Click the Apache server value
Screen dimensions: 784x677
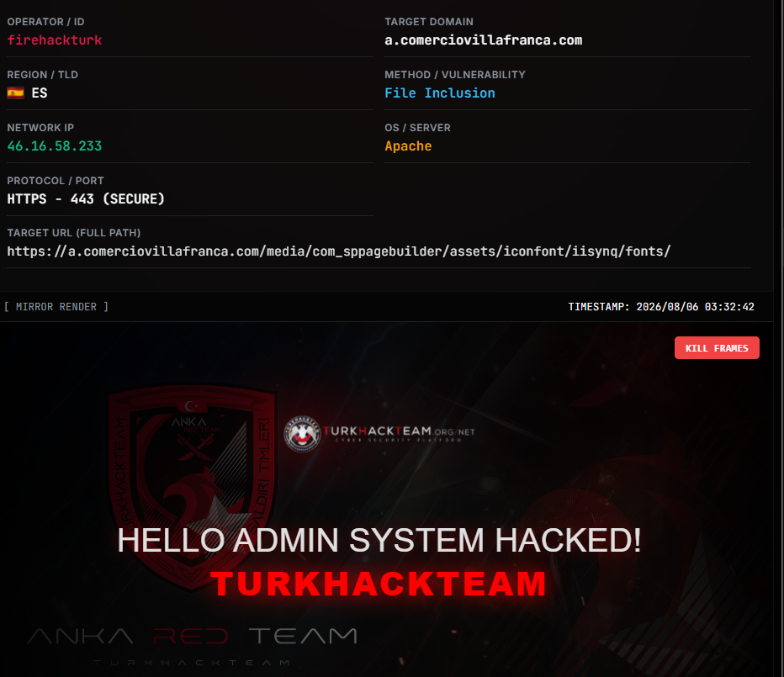[x=408, y=146]
